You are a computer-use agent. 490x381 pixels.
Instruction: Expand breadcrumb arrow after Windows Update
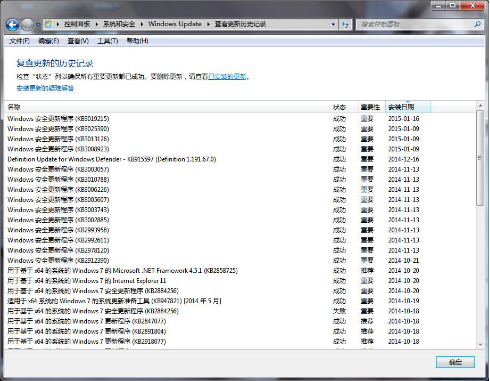208,24
